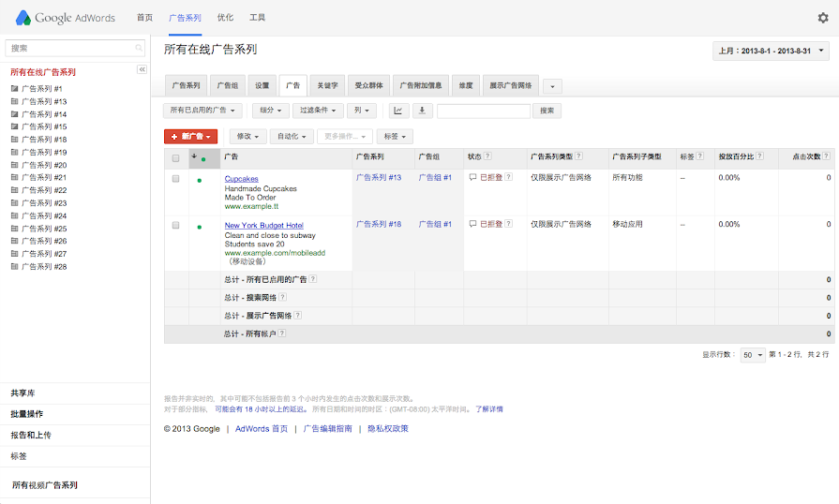Toggle the chart graph view icon
This screenshot has height=504, width=839.
coord(397,111)
